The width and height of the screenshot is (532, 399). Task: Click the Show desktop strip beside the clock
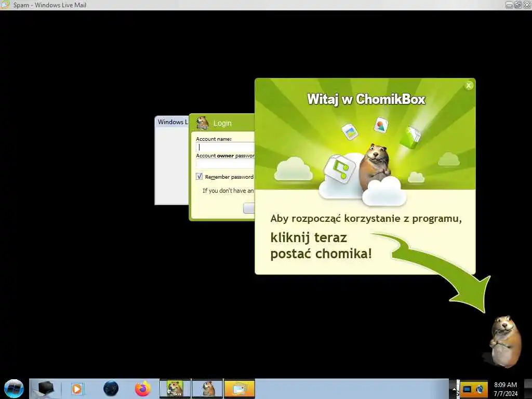528,389
